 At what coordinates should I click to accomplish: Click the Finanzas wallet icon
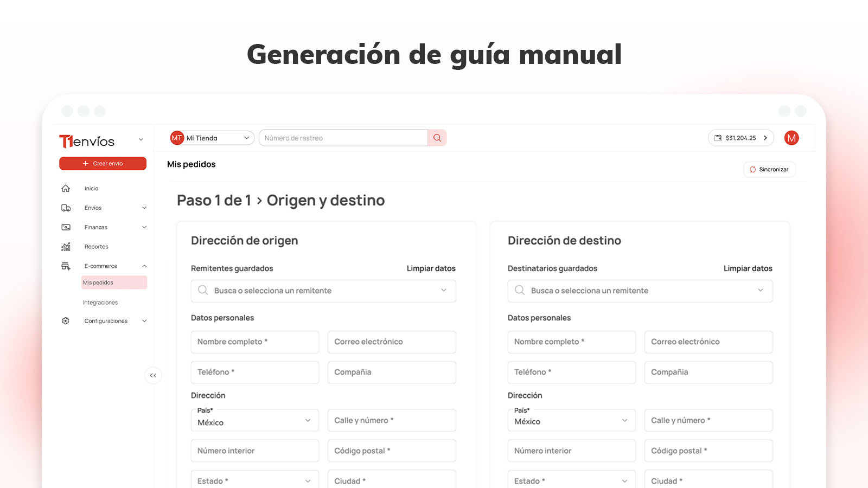pyautogui.click(x=66, y=227)
